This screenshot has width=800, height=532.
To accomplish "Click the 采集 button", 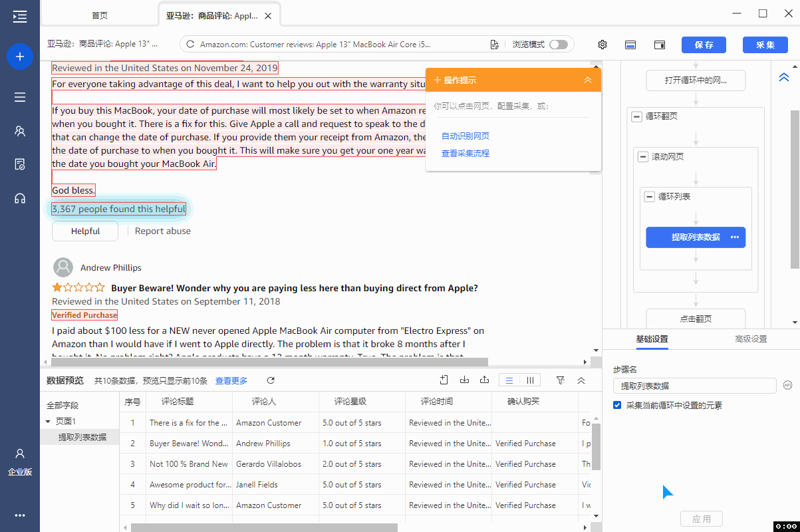I will tap(765, 45).
